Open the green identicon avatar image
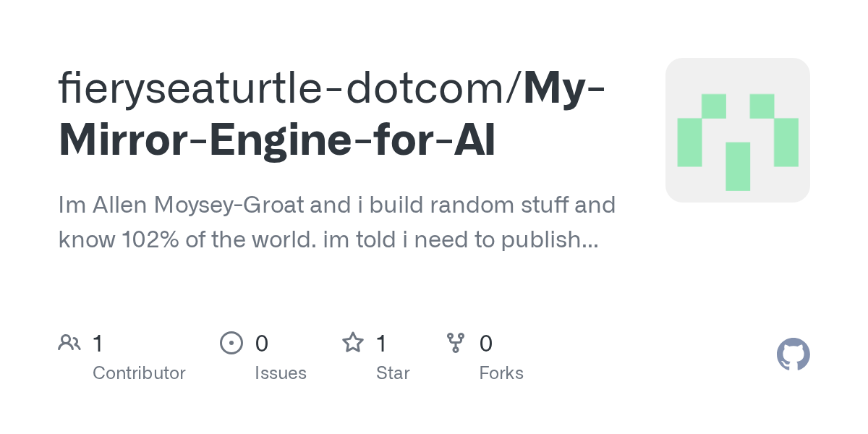This screenshot has height=434, width=868. [x=737, y=130]
